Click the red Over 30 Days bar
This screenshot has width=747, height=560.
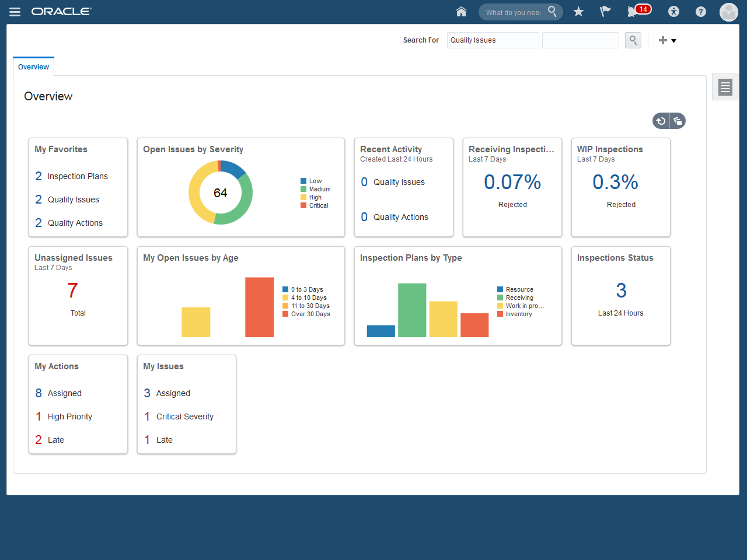click(x=260, y=307)
